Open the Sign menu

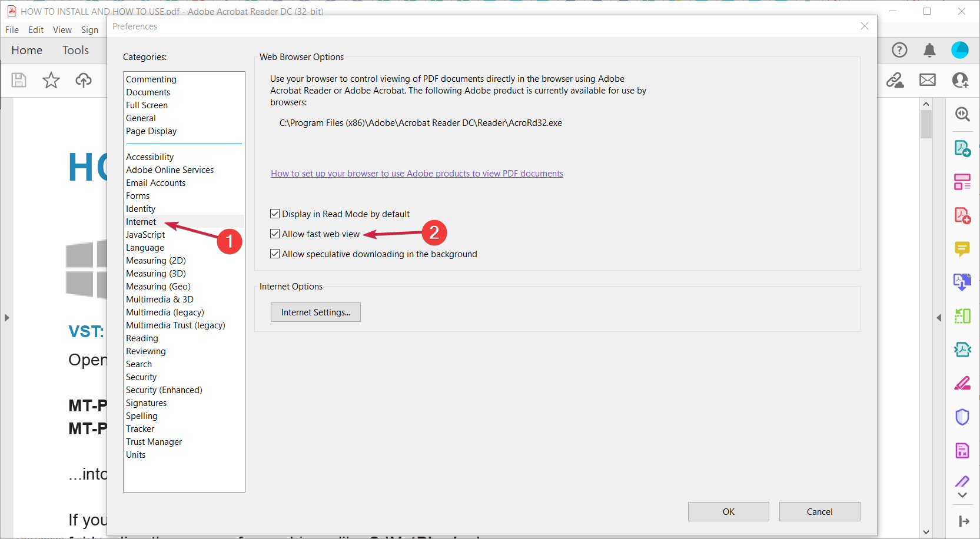point(89,30)
